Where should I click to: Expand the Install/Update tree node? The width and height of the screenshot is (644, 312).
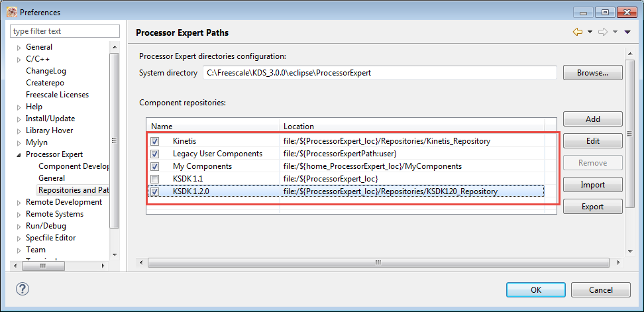pos(19,119)
